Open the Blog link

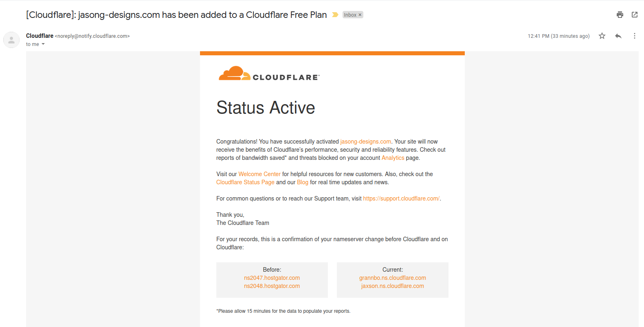pyautogui.click(x=302, y=182)
